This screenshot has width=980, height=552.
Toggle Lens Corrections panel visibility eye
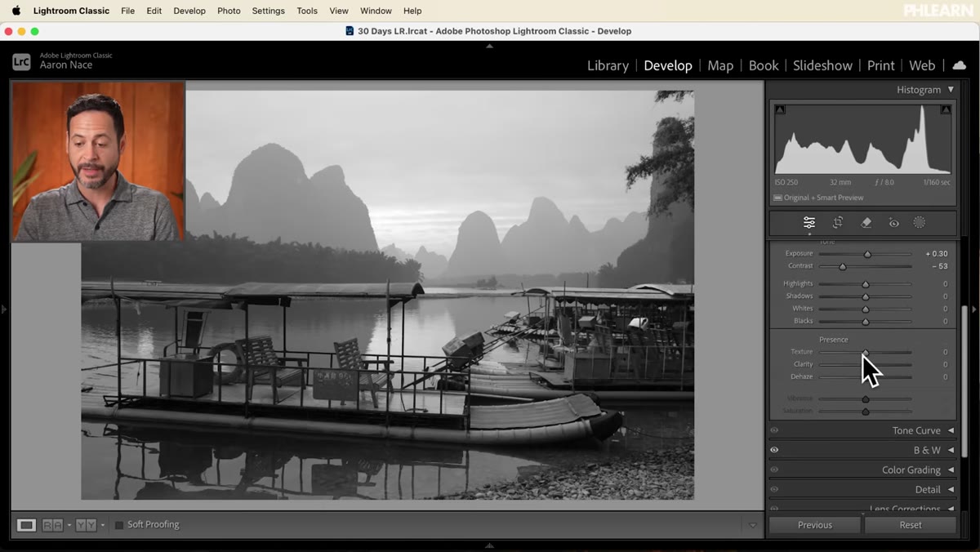click(774, 509)
